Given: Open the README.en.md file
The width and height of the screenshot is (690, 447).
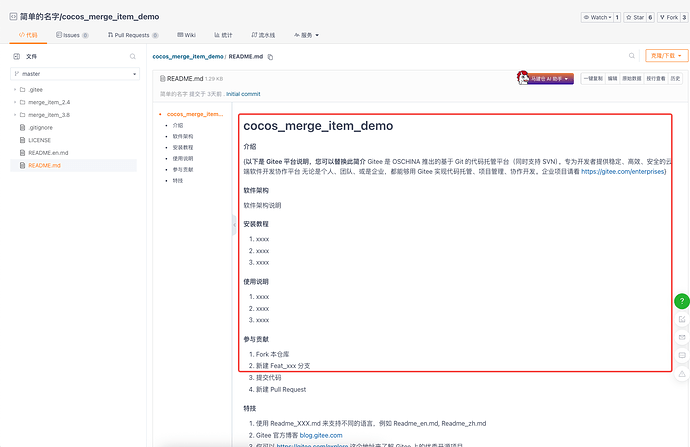Looking at the screenshot, I should click(x=48, y=153).
